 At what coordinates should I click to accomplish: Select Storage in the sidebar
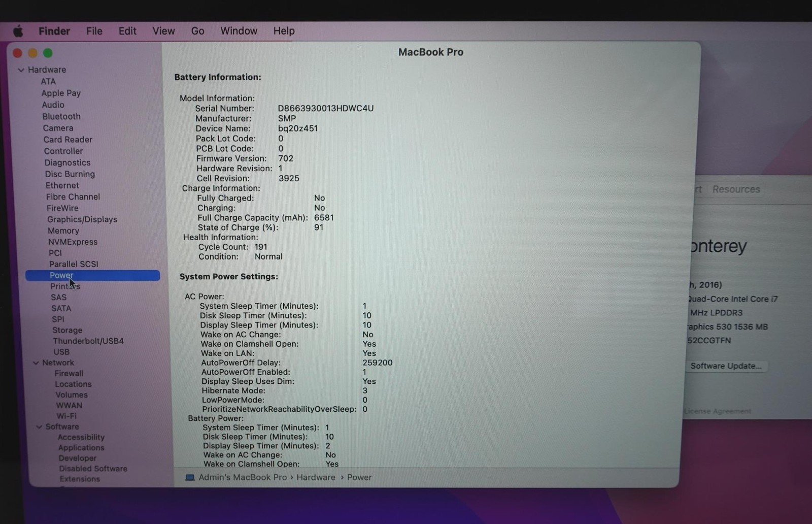click(67, 331)
